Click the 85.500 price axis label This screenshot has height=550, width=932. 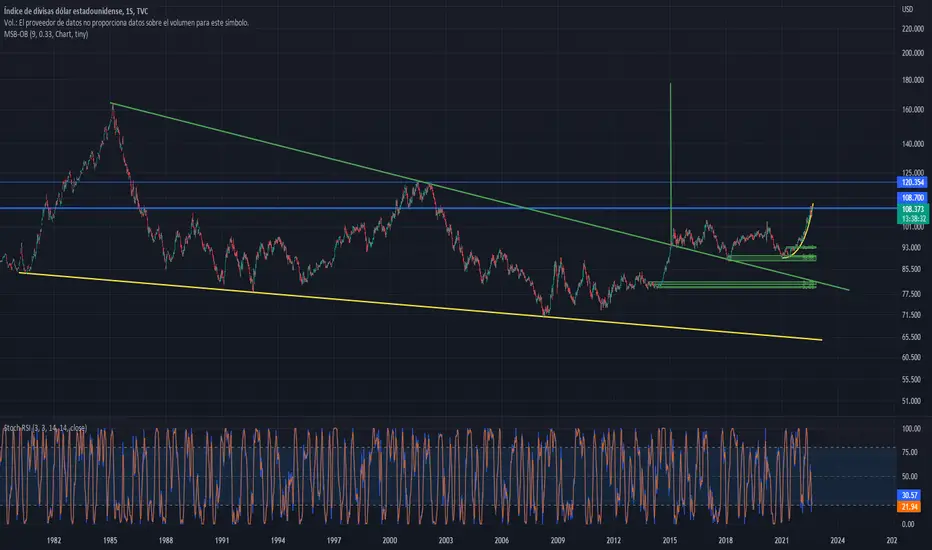911,269
